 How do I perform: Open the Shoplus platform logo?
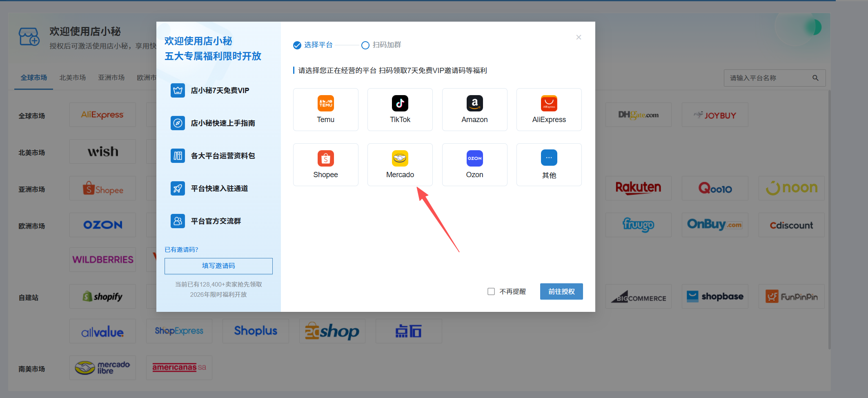click(x=256, y=331)
